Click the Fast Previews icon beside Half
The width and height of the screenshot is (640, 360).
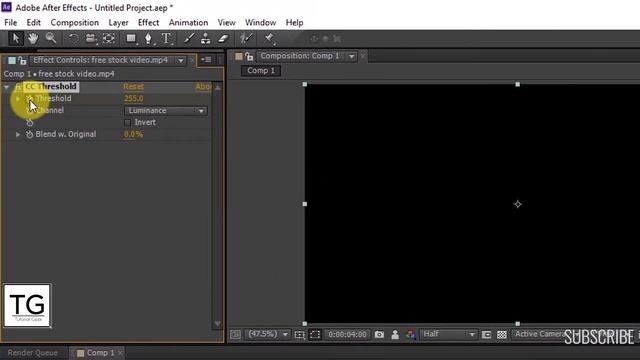tap(487, 335)
